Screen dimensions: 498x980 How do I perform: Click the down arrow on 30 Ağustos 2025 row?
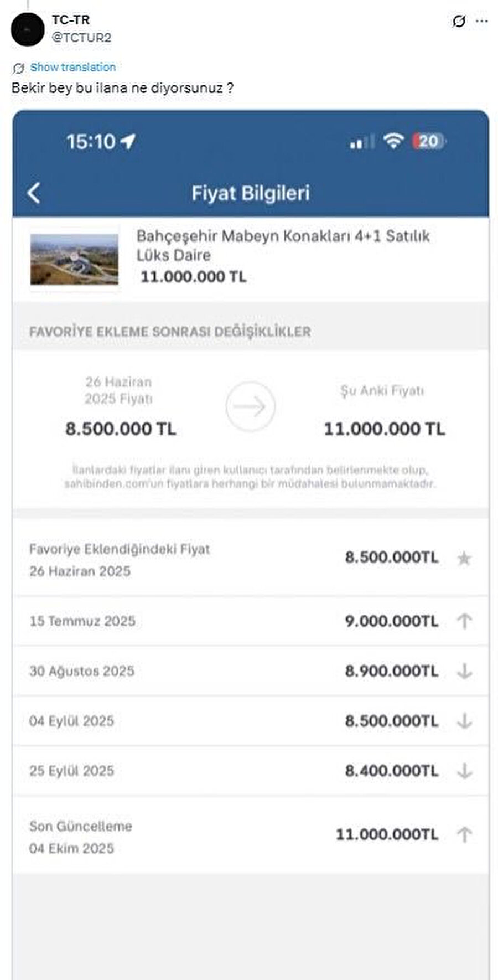point(464,671)
